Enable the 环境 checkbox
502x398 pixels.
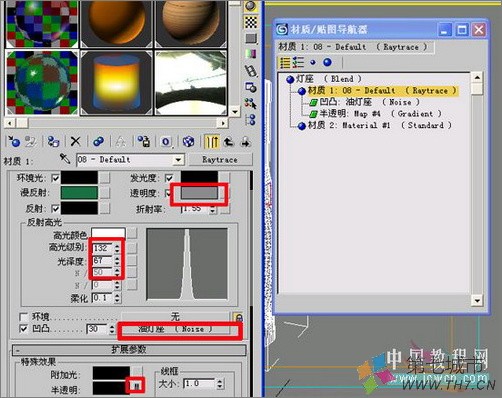pyautogui.click(x=24, y=317)
